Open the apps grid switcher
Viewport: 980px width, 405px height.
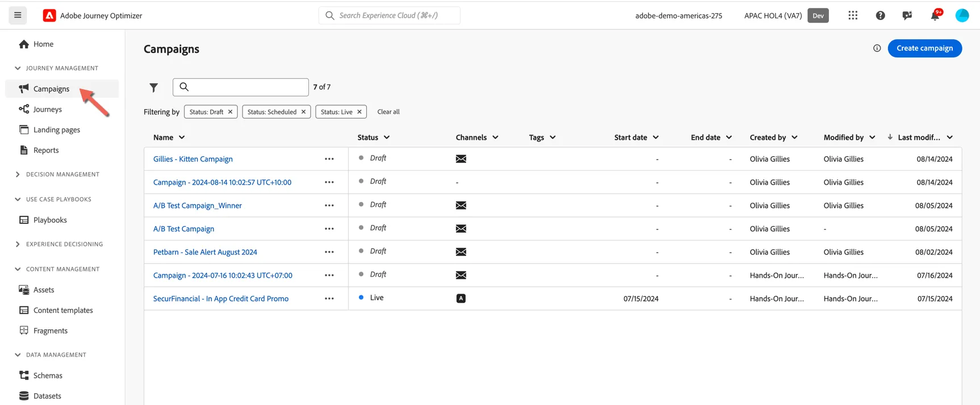[853, 15]
